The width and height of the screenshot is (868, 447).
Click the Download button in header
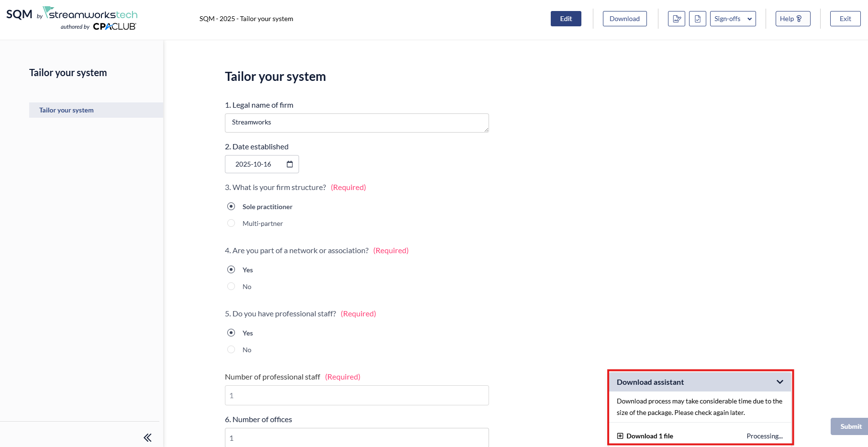coord(624,19)
